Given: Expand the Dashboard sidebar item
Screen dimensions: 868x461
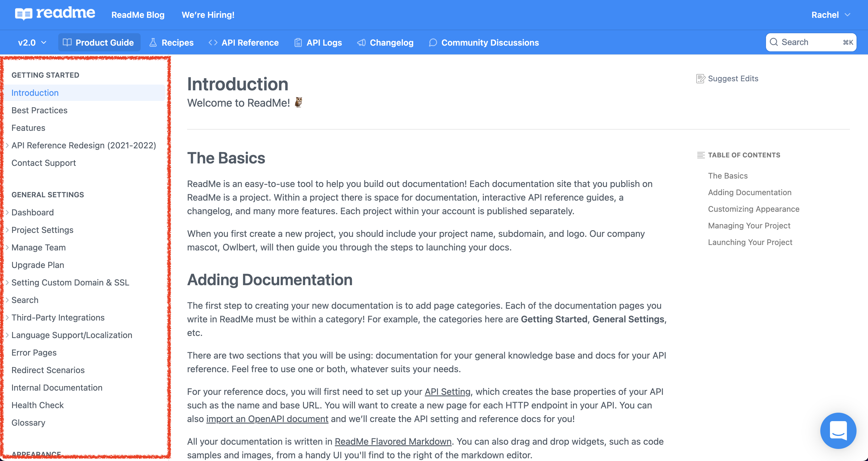Looking at the screenshot, I should [7, 212].
